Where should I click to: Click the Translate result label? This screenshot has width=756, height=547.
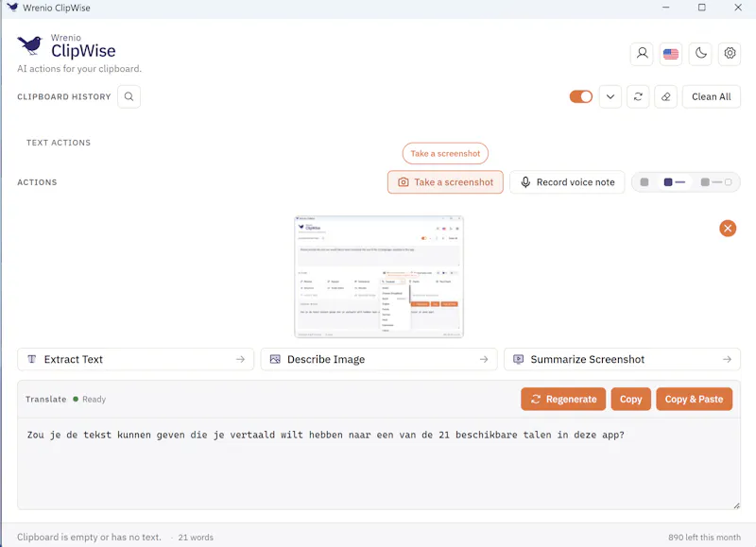[x=45, y=399]
